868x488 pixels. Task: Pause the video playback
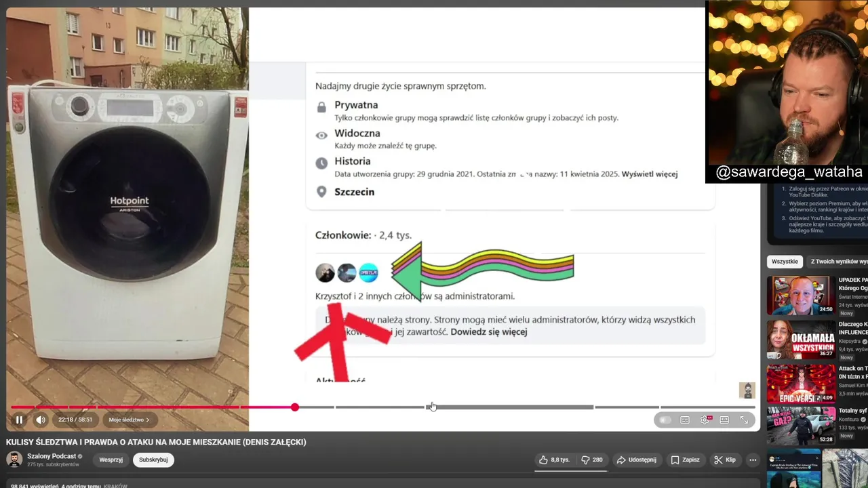[19, 420]
